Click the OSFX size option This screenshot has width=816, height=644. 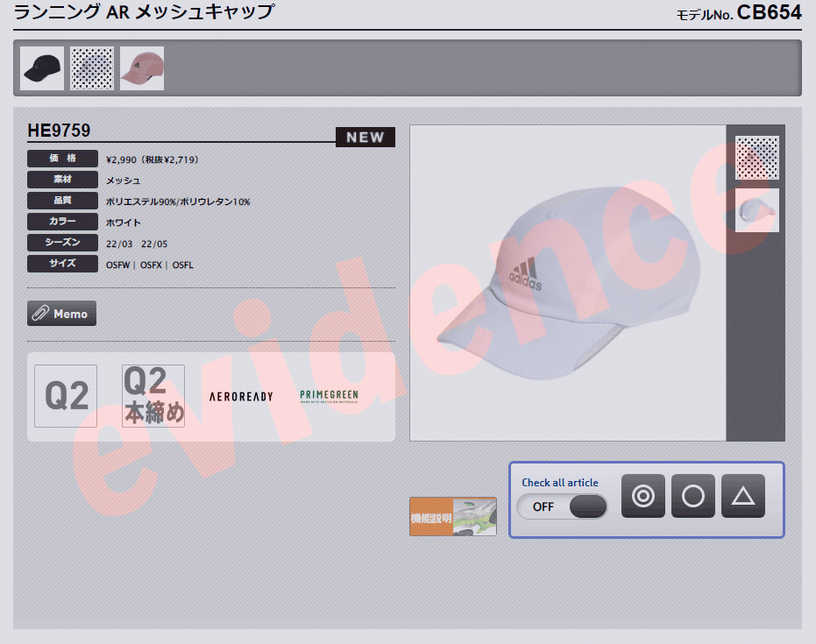[x=151, y=265]
